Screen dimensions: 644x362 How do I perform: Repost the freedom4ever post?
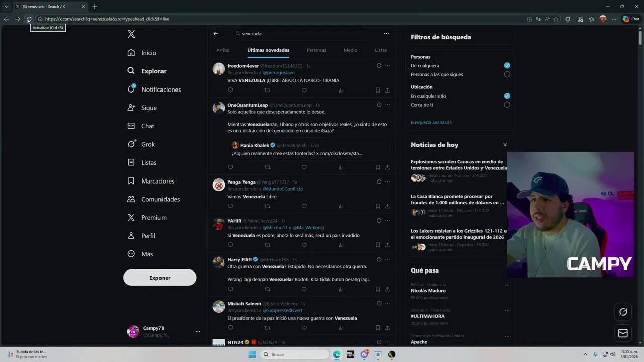click(x=267, y=90)
